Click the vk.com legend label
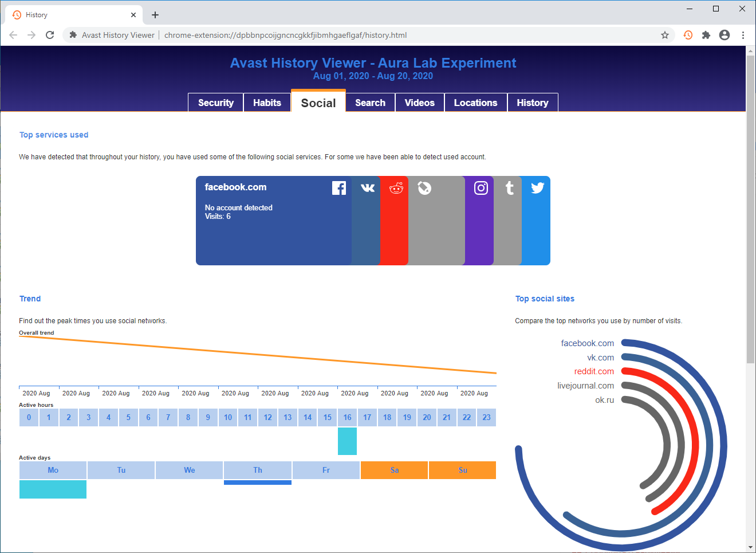Screen dimensions: 756x553 coord(600,358)
